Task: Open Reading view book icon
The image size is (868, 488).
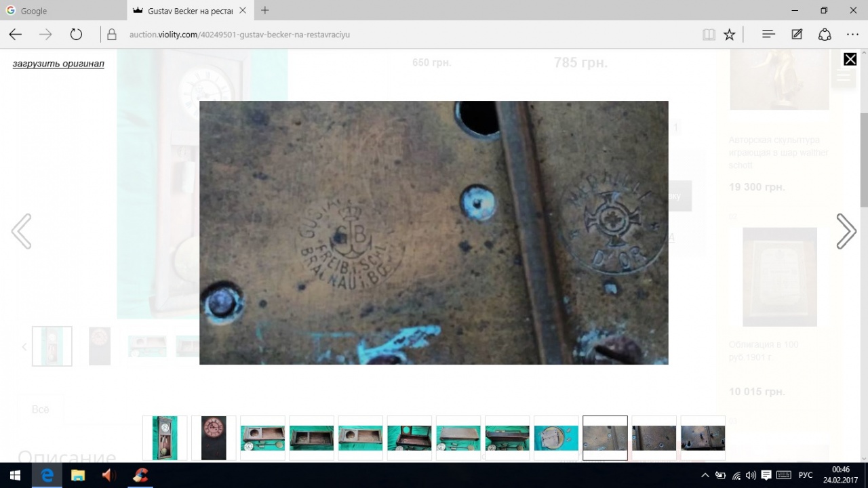Action: (x=709, y=35)
